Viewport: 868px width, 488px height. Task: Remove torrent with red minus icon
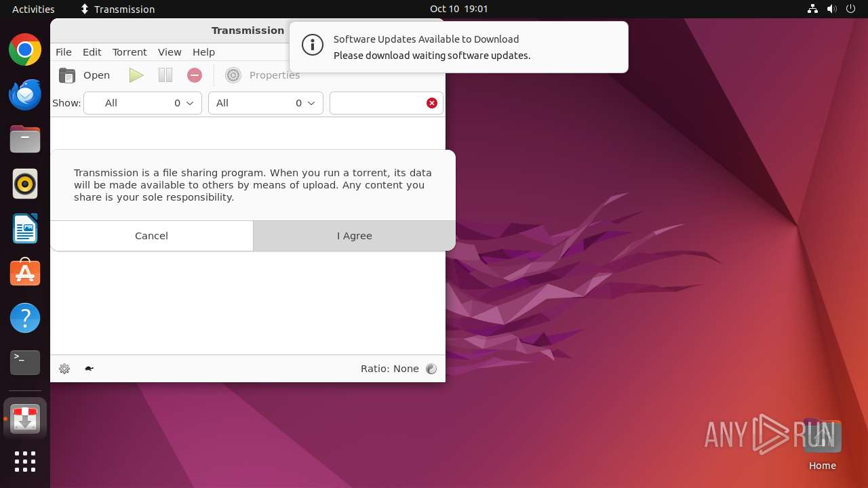click(195, 75)
